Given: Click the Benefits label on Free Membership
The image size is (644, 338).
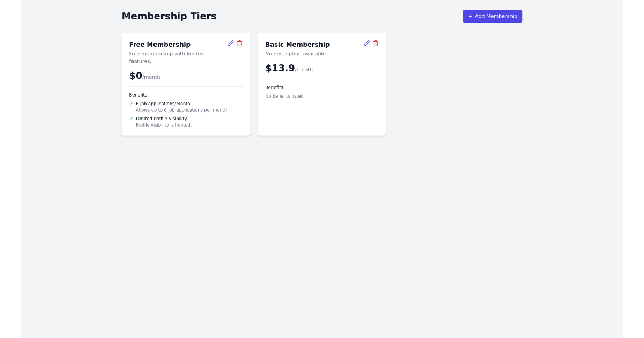Looking at the screenshot, I should point(138,95).
